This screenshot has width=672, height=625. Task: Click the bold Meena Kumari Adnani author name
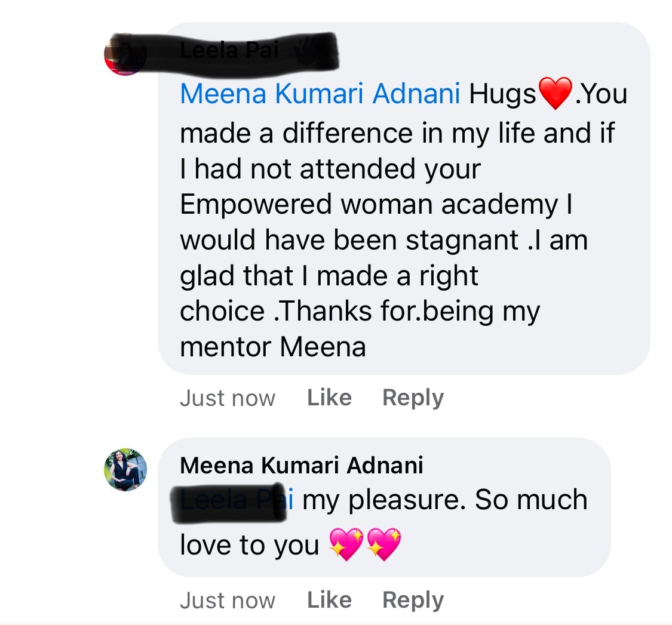coord(301,465)
